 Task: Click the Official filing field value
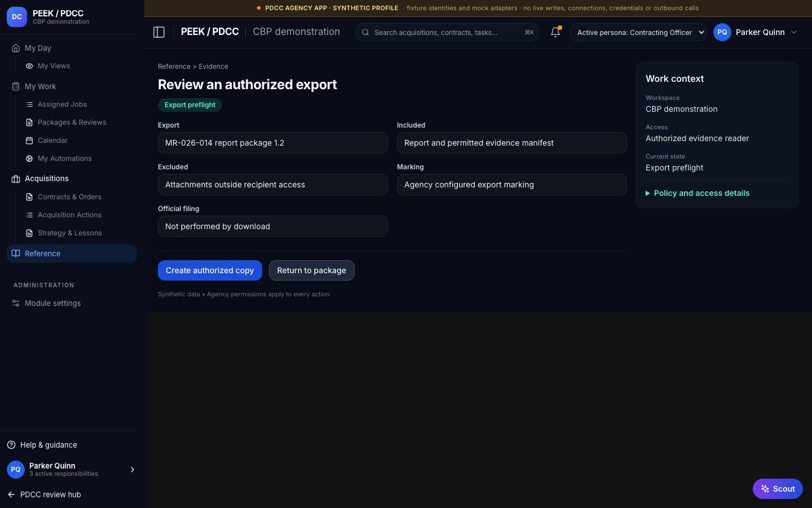coord(273,226)
